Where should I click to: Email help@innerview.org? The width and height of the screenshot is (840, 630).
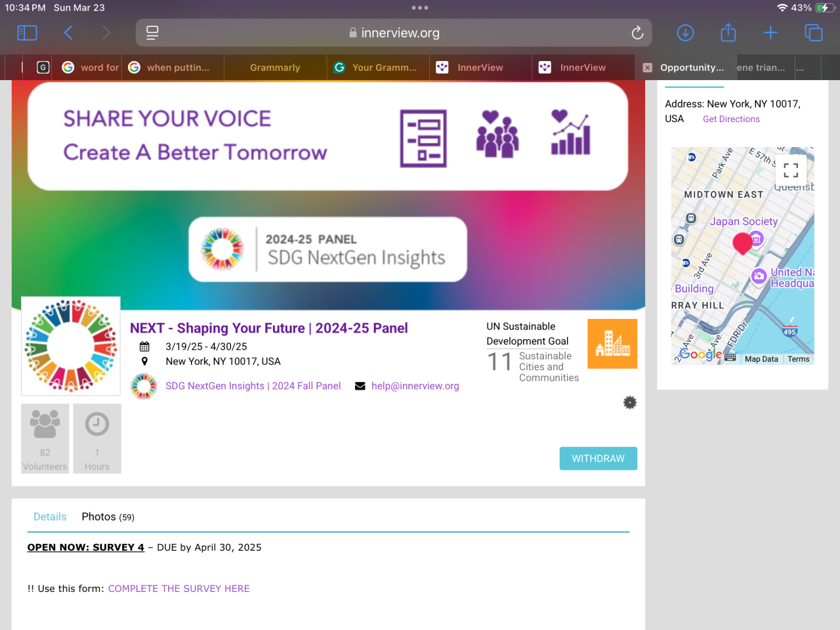pyautogui.click(x=415, y=386)
